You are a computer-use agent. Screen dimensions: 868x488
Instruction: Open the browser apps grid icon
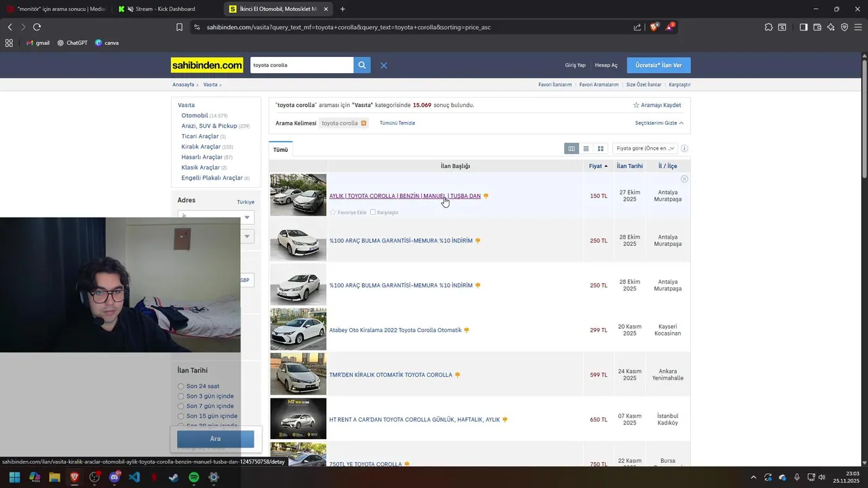click(9, 43)
